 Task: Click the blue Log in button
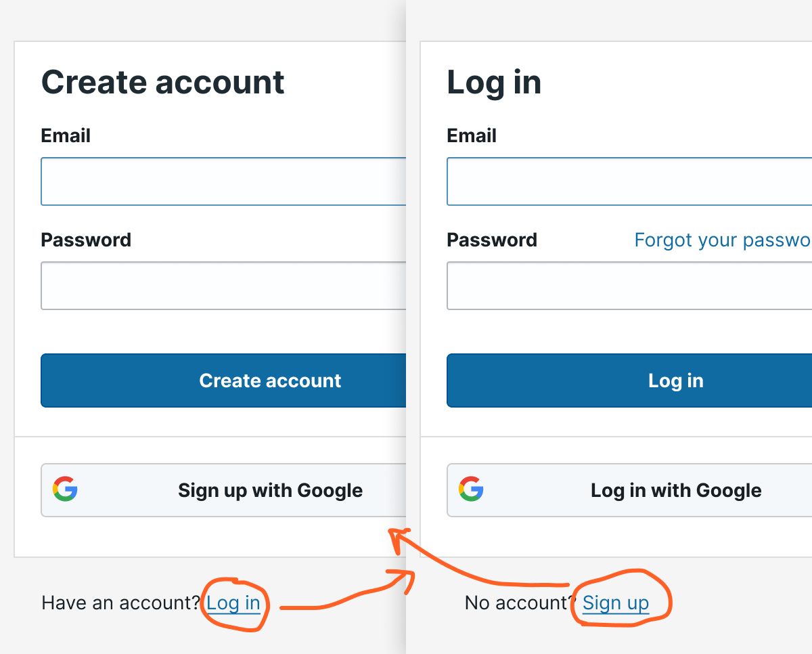coord(629,380)
